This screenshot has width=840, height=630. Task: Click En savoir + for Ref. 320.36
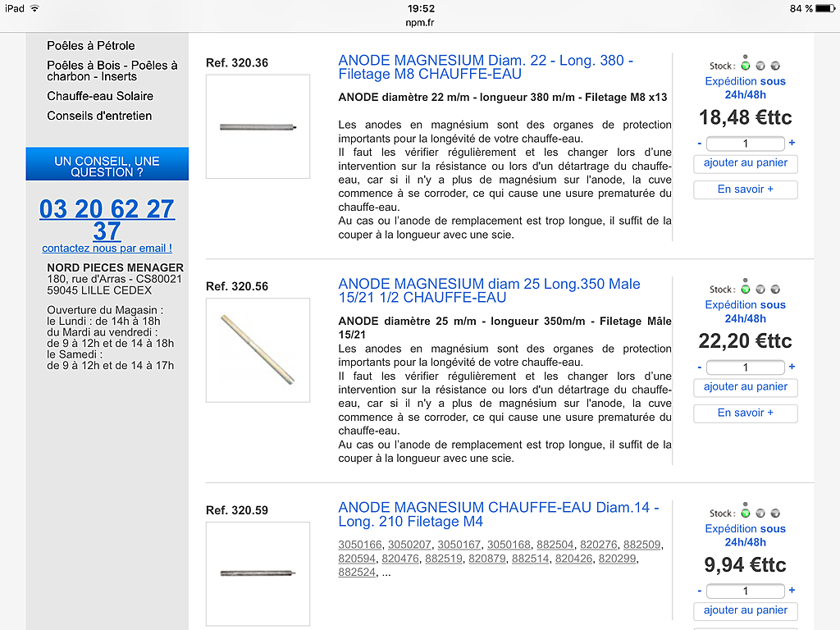click(x=745, y=189)
